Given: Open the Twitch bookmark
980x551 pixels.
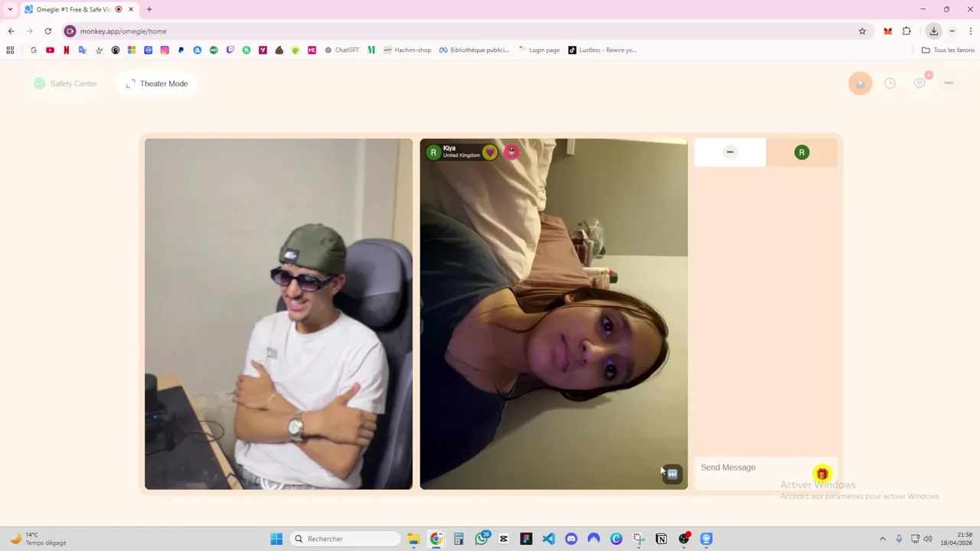Looking at the screenshot, I should click(230, 50).
